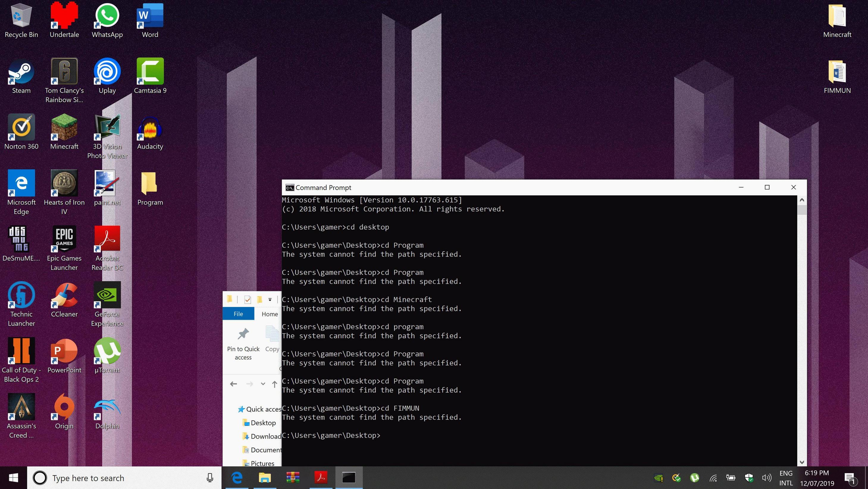Viewport: 868px width, 489px height.
Task: Click the FIMMUN desktop folder icon
Action: tap(837, 72)
